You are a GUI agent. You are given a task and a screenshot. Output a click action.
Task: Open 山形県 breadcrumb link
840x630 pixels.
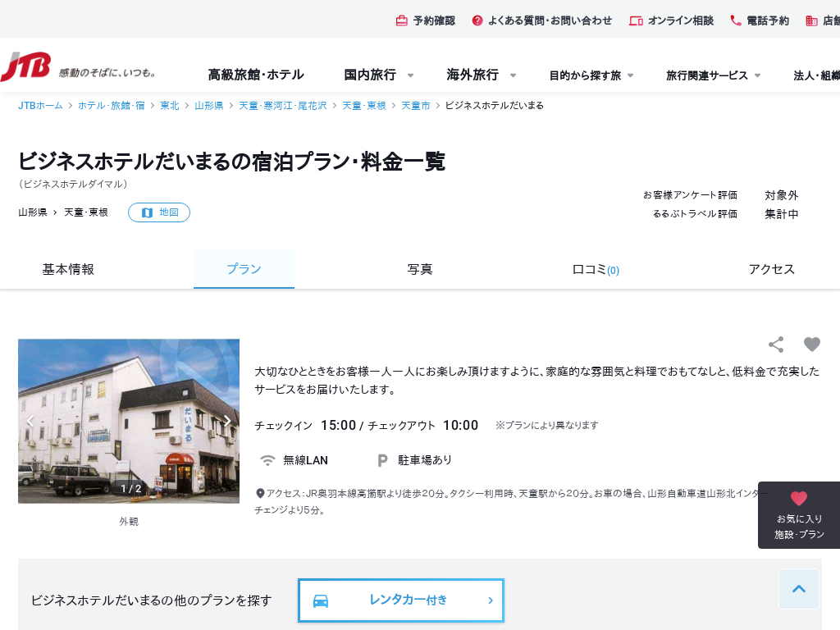point(209,106)
